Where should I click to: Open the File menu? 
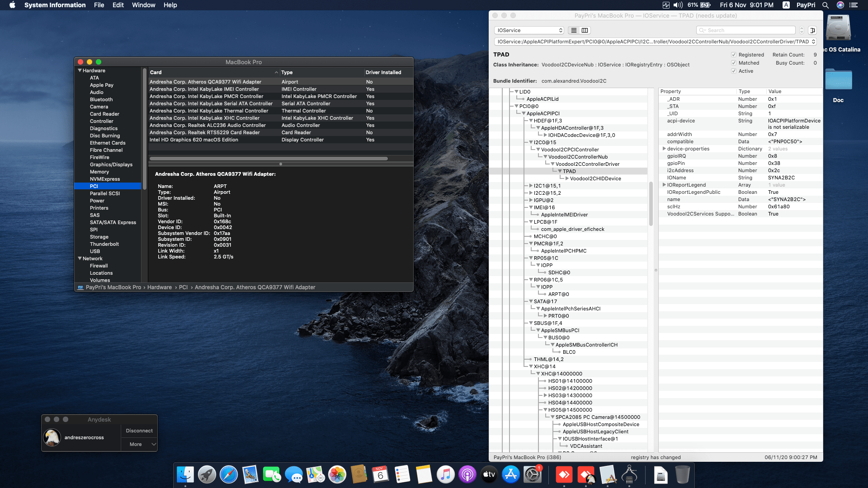pyautogui.click(x=99, y=5)
